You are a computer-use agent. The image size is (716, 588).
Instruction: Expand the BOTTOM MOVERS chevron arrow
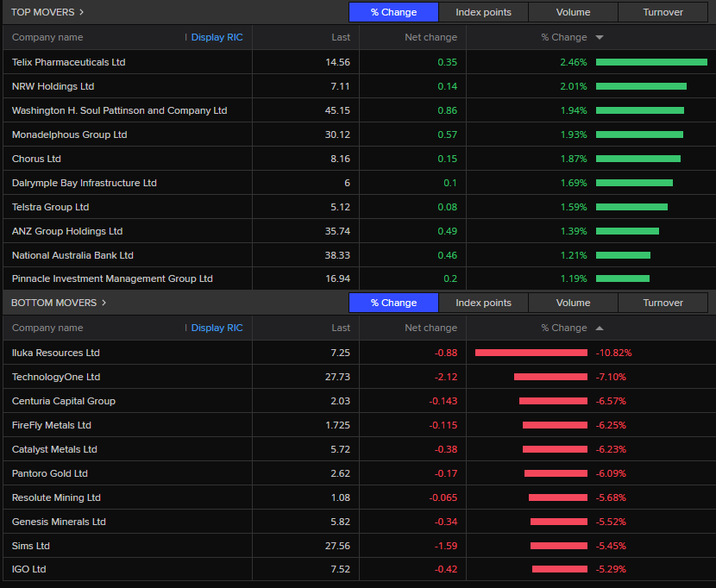[x=104, y=303]
